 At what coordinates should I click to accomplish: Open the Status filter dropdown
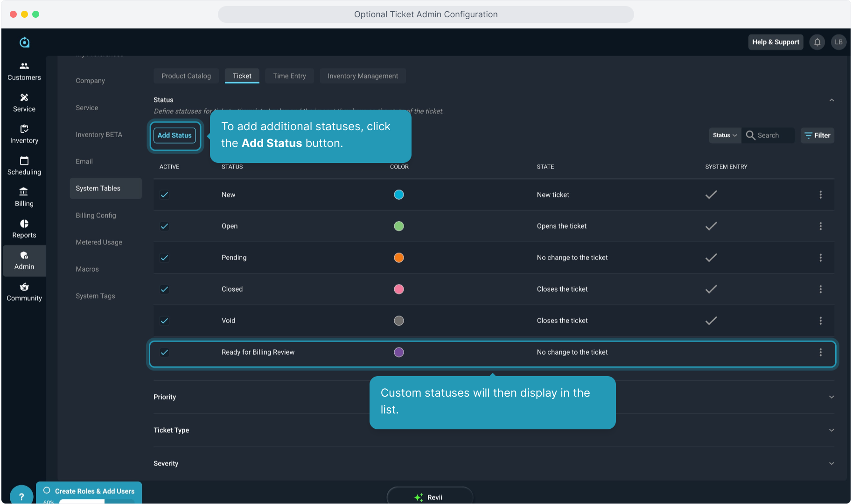[x=725, y=135]
